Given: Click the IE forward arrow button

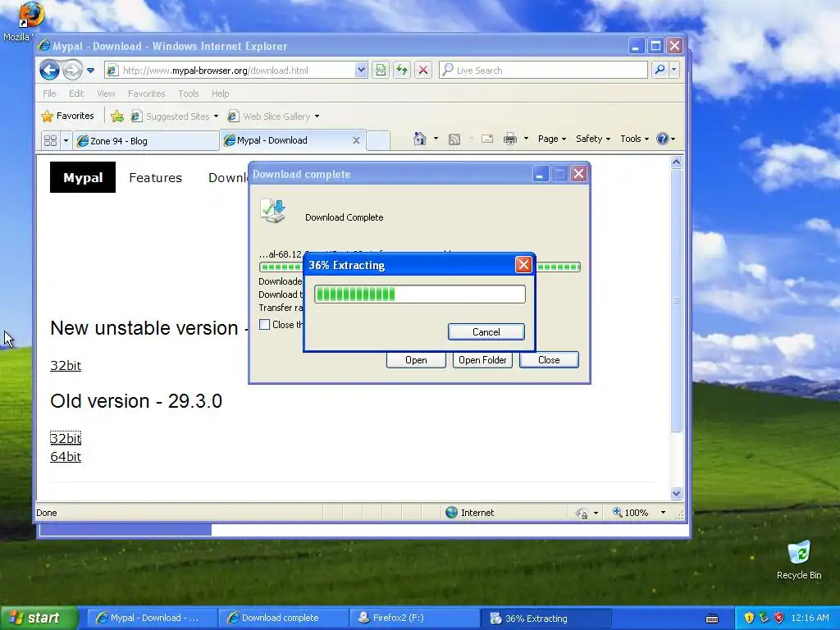Looking at the screenshot, I should pos(72,70).
